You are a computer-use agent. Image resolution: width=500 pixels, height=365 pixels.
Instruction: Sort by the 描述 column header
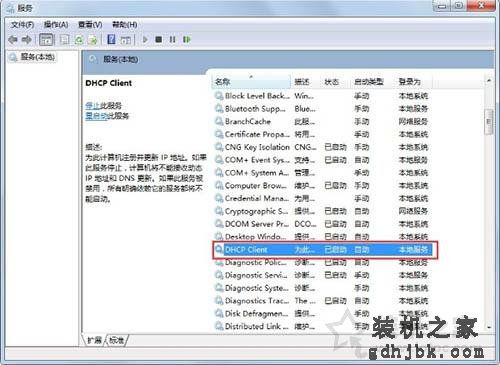305,82
